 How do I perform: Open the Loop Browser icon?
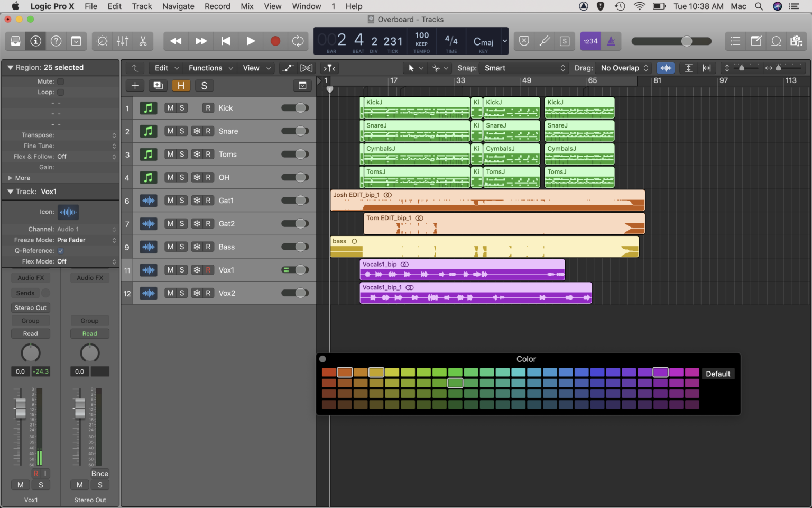click(x=776, y=41)
